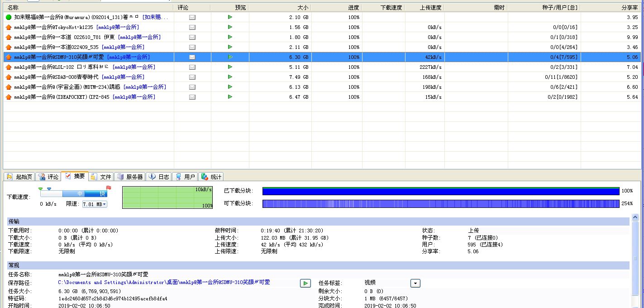644x308 pixels.
Task: Expand the 任务标签 dropdown arrow
Action: click(x=415, y=283)
